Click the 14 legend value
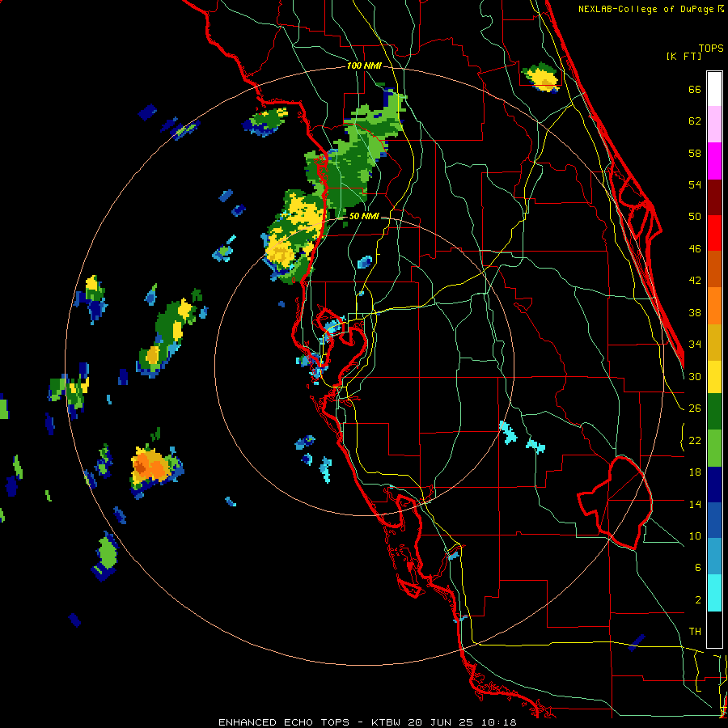Image resolution: width=728 pixels, height=728 pixels. (x=695, y=504)
